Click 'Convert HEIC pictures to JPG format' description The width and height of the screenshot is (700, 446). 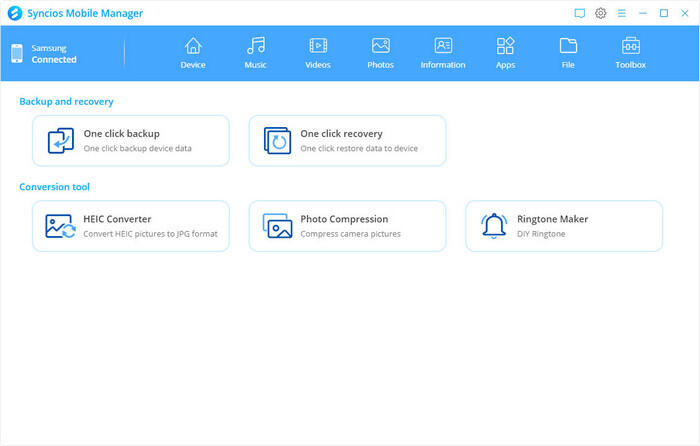pos(150,234)
